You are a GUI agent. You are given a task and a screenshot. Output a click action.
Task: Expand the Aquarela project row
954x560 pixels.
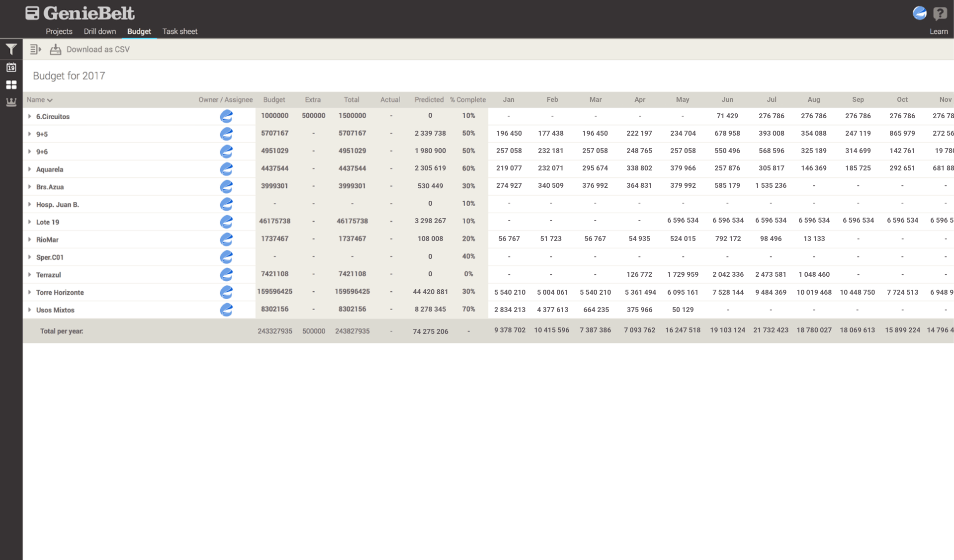point(30,169)
